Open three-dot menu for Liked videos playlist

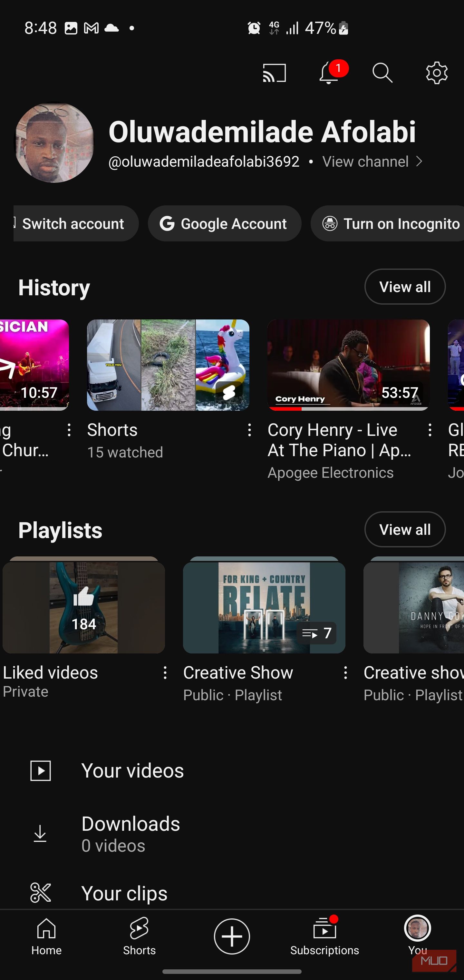point(165,672)
